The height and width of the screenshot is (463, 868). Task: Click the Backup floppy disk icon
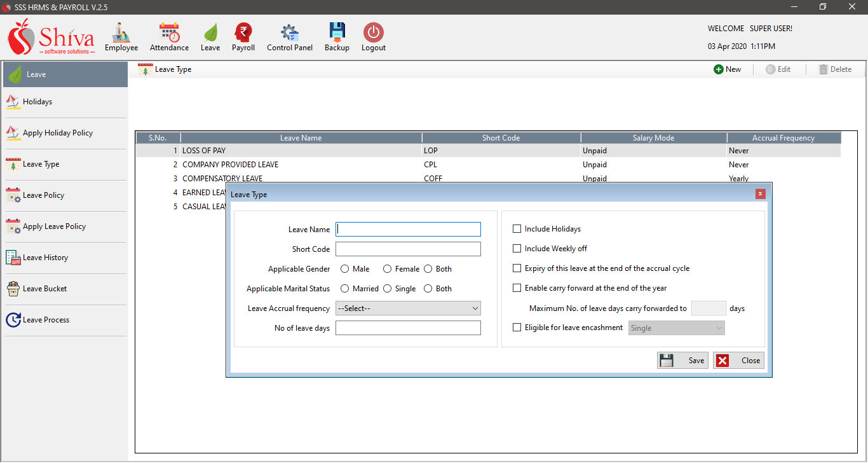tap(337, 33)
